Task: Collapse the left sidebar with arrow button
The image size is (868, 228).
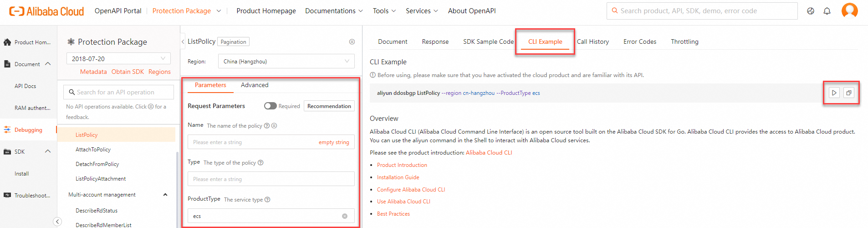Action: click(x=57, y=222)
